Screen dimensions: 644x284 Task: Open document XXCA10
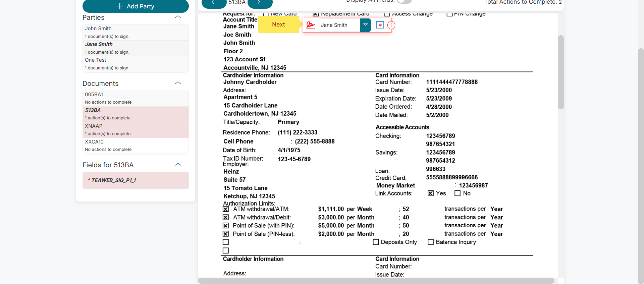136,146
